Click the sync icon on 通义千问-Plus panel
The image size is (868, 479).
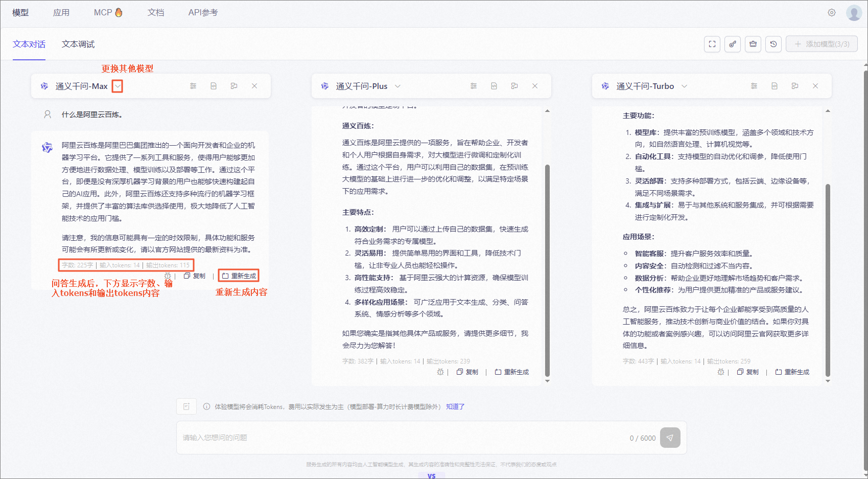514,86
